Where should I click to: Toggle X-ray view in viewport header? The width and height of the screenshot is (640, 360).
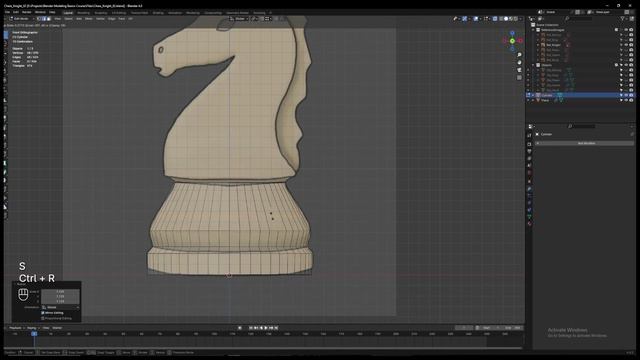pos(495,19)
